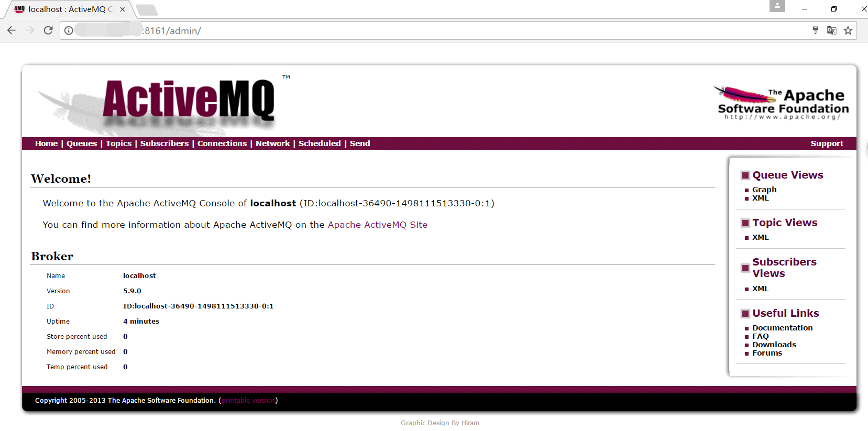
Task: Click the browser back arrow
Action: click(x=12, y=30)
